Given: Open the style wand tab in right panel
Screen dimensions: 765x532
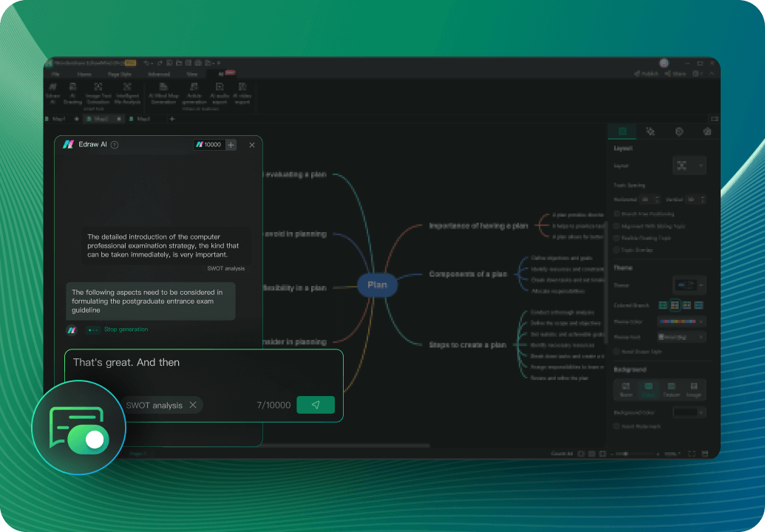Looking at the screenshot, I should (x=650, y=132).
